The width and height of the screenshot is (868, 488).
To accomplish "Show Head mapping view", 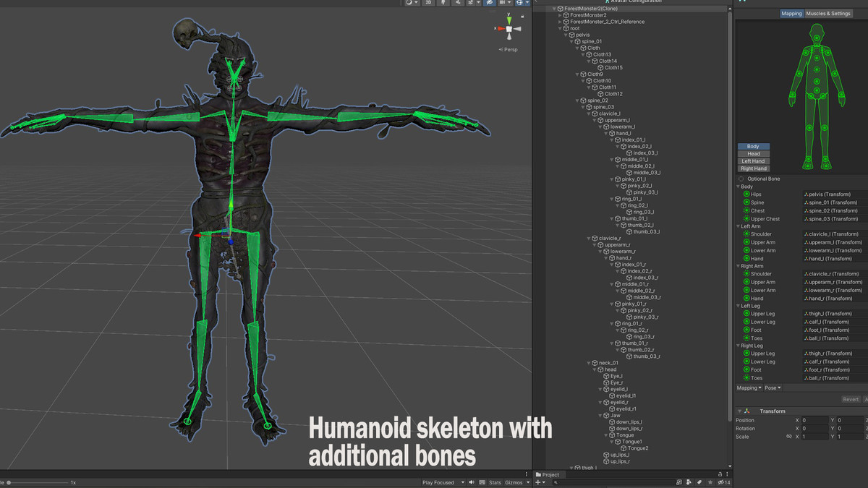I will tap(753, 154).
